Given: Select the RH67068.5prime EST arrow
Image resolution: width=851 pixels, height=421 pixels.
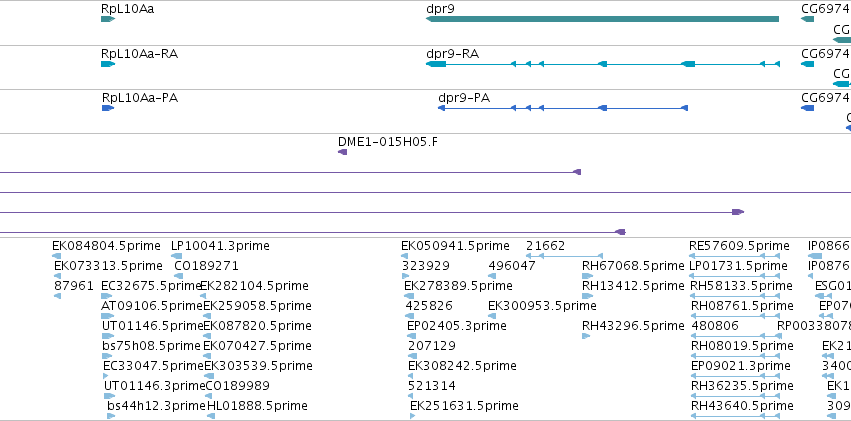Looking at the screenshot, I should pos(587,276).
